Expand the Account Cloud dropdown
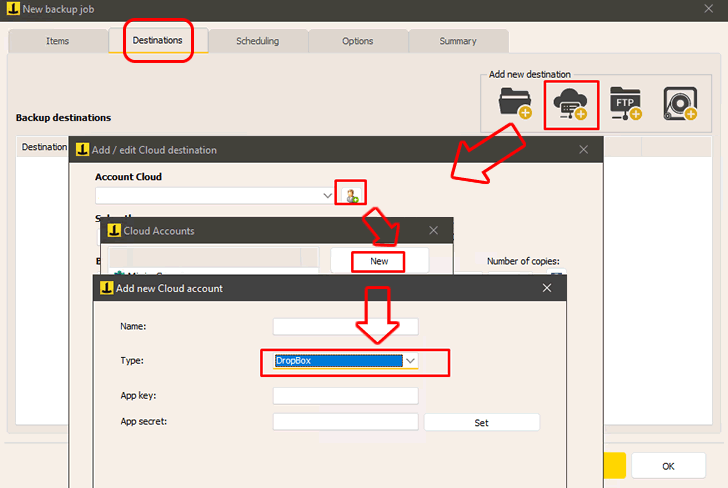This screenshot has width=728, height=488. point(327,195)
